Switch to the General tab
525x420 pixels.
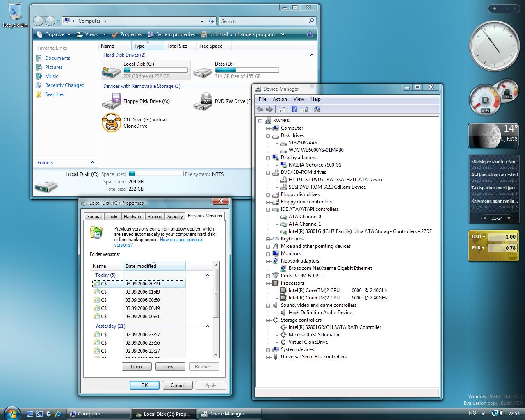[x=94, y=217]
